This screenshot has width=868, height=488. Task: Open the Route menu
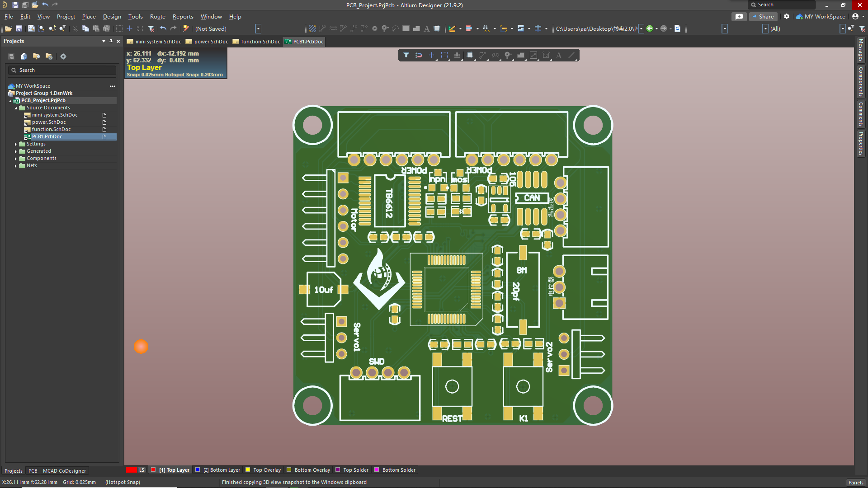click(157, 17)
